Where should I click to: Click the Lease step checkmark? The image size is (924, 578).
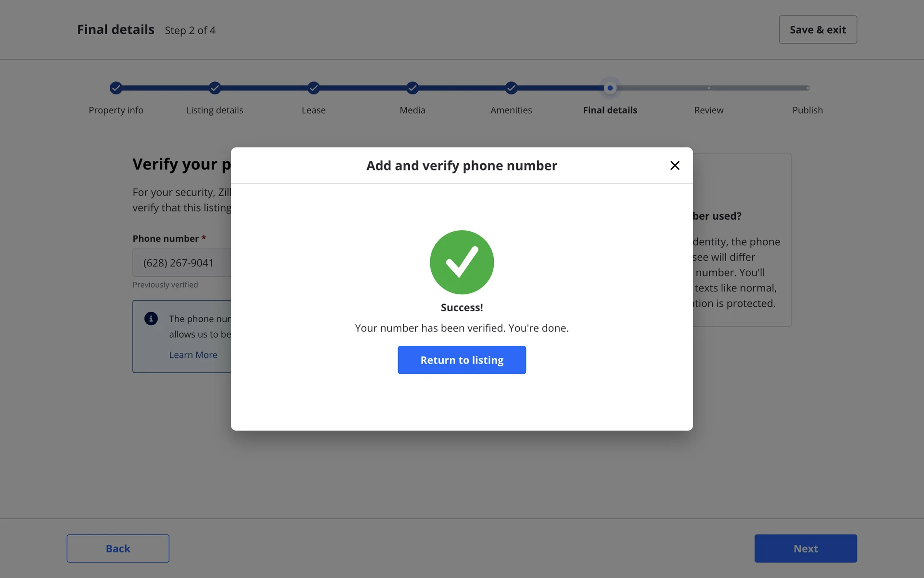pos(314,88)
